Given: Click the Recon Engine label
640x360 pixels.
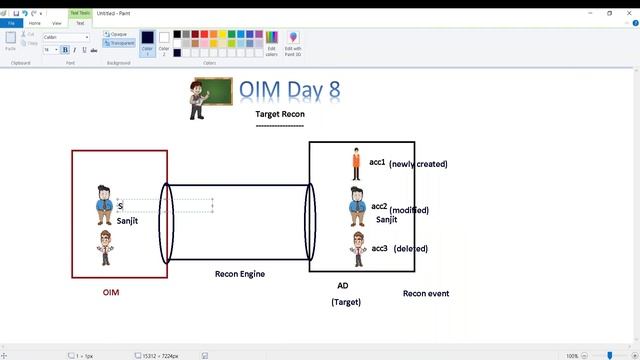Looking at the screenshot, I should coord(240,274).
